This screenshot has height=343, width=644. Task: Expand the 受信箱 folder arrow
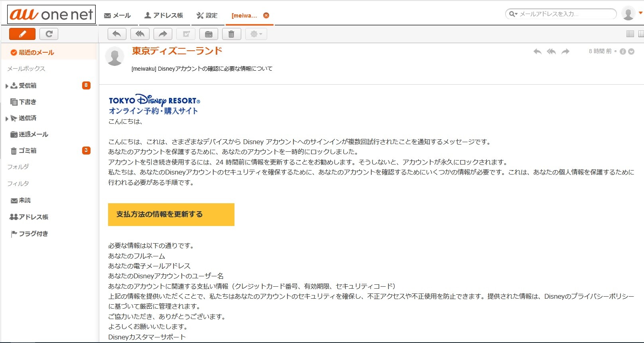pyautogui.click(x=7, y=86)
